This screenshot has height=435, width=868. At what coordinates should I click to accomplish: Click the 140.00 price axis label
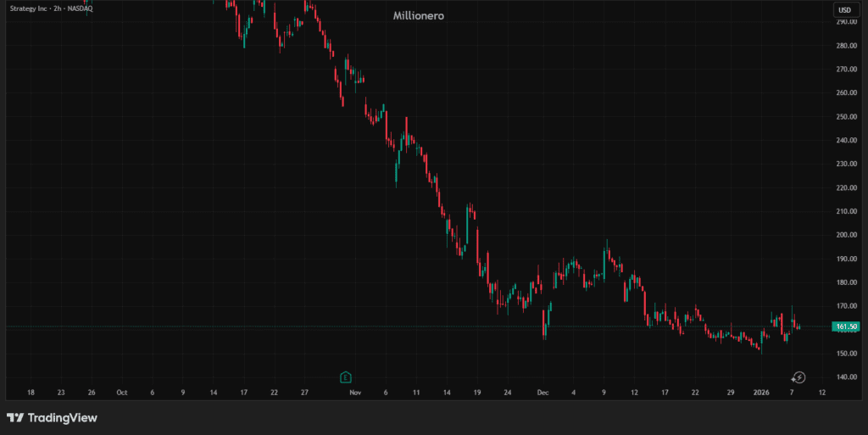coord(847,377)
